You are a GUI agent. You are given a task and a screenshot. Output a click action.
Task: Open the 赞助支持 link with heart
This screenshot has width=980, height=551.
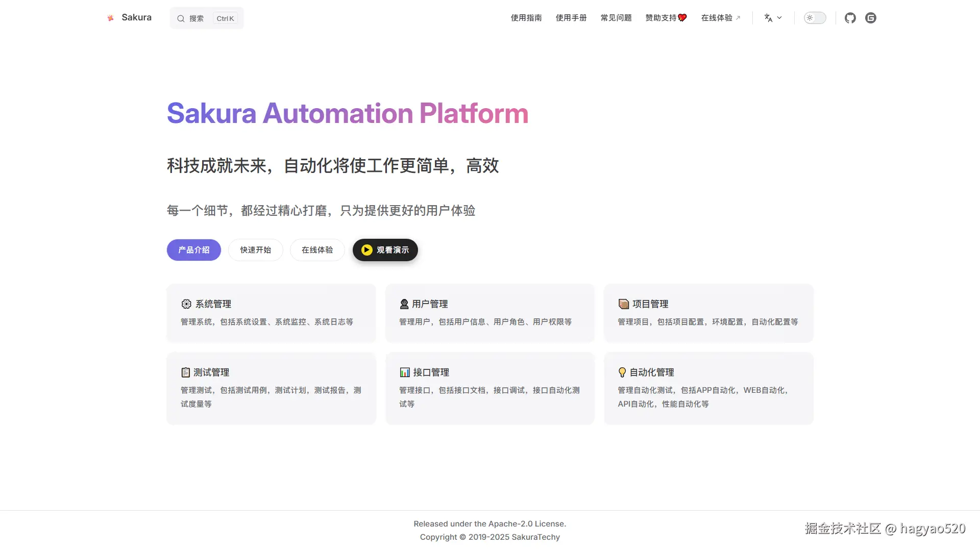[x=666, y=18]
